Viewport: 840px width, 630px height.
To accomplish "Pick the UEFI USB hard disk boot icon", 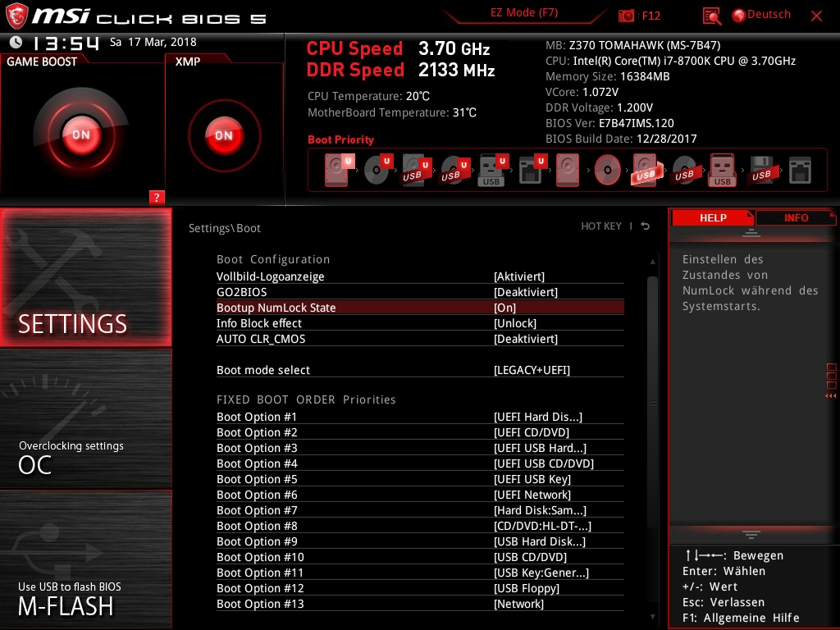I will pyautogui.click(x=416, y=171).
